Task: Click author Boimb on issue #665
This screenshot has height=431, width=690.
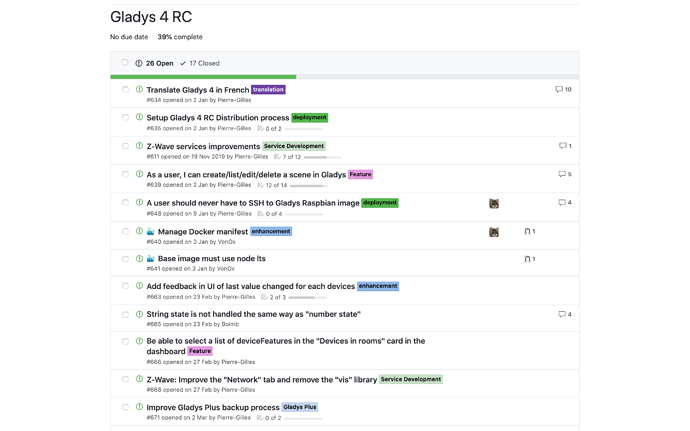Action: click(230, 324)
